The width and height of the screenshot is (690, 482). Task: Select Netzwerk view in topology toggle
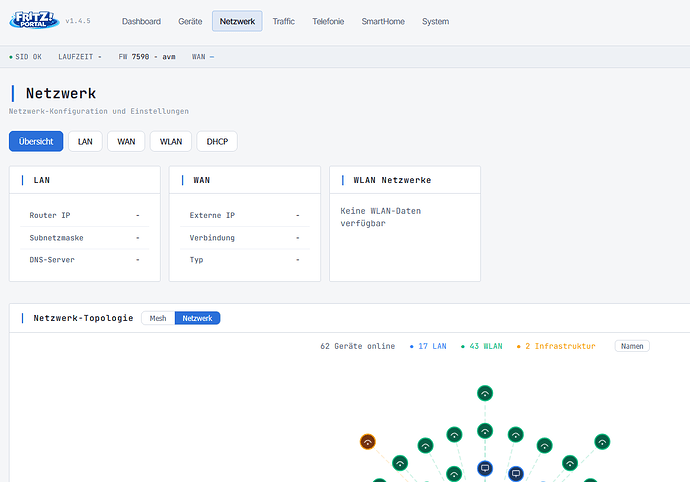(197, 318)
